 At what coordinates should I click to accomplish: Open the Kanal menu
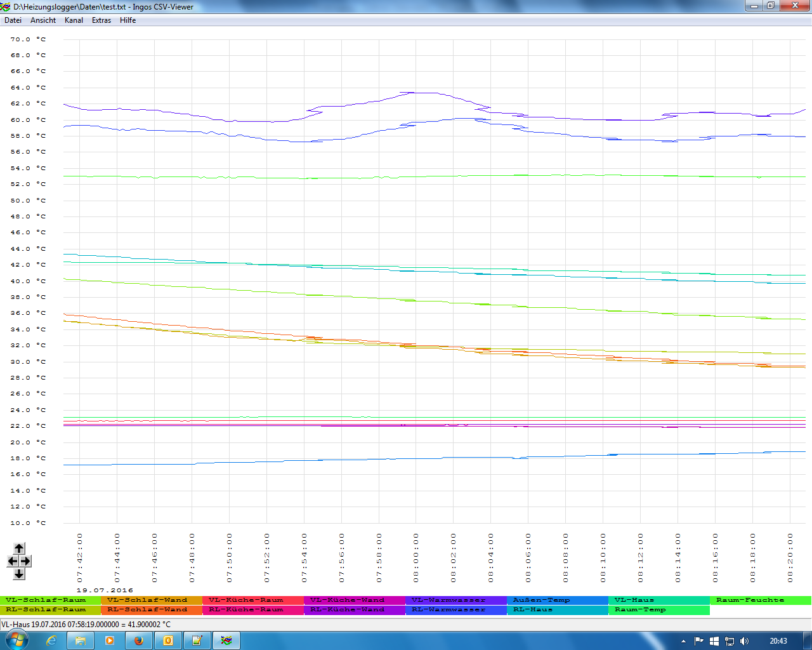pyautogui.click(x=74, y=20)
